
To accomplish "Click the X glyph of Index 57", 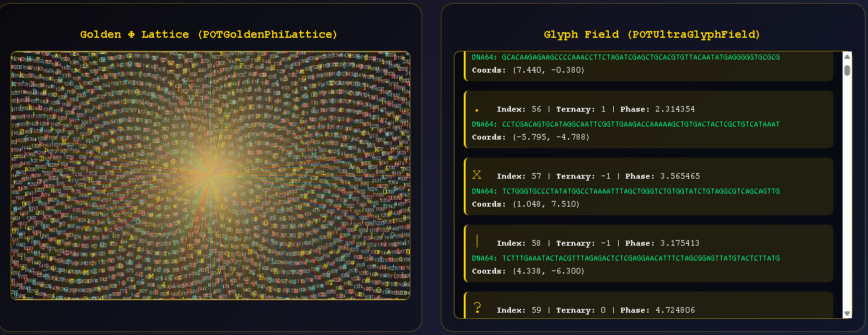I will (x=477, y=176).
